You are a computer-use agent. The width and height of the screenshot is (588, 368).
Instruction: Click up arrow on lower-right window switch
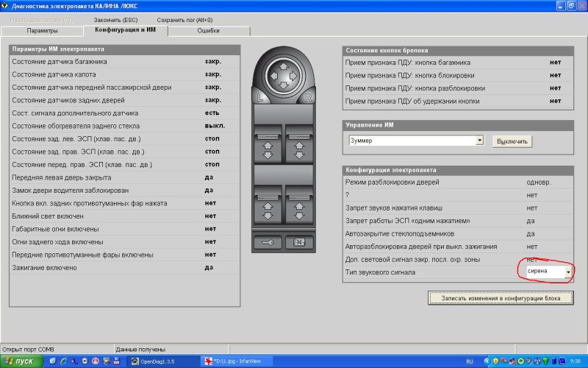(299, 207)
